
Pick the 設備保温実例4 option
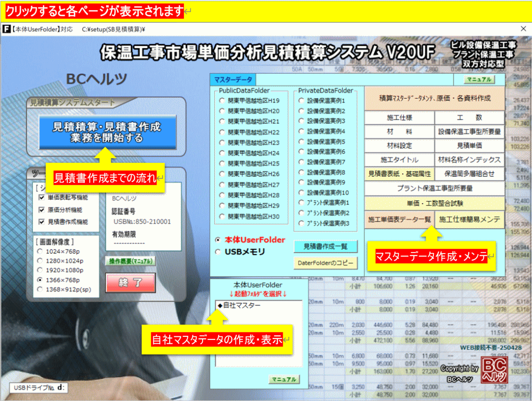(301, 132)
